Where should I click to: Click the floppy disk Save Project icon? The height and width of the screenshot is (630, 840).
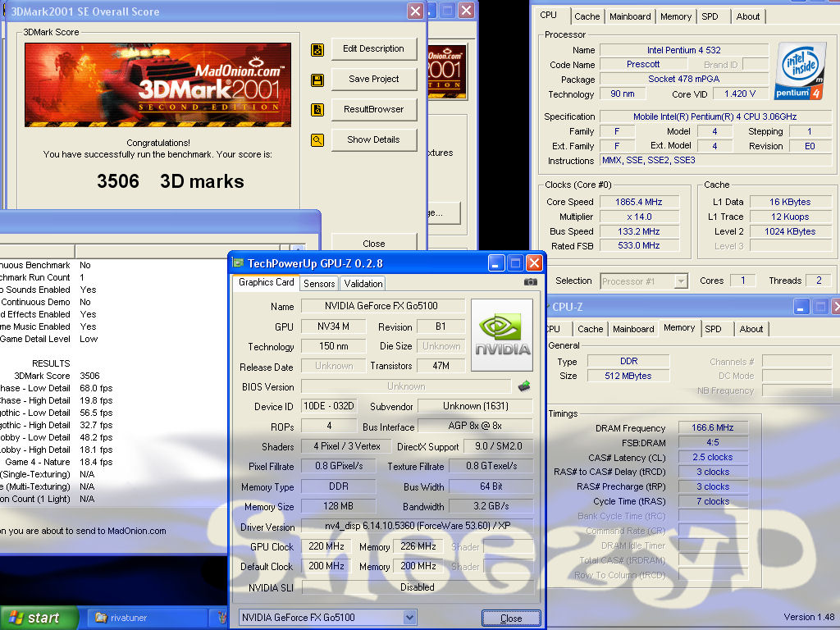pyautogui.click(x=317, y=80)
